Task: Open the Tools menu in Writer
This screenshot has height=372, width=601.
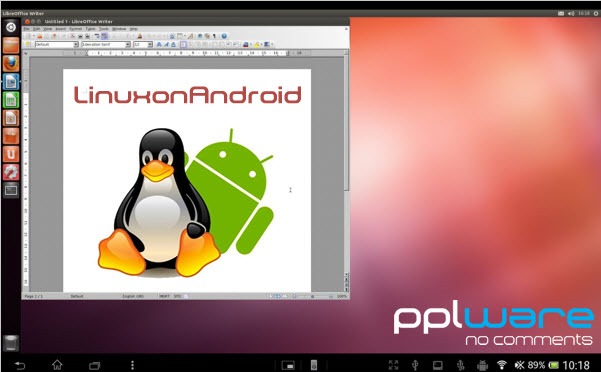Action: [103, 29]
